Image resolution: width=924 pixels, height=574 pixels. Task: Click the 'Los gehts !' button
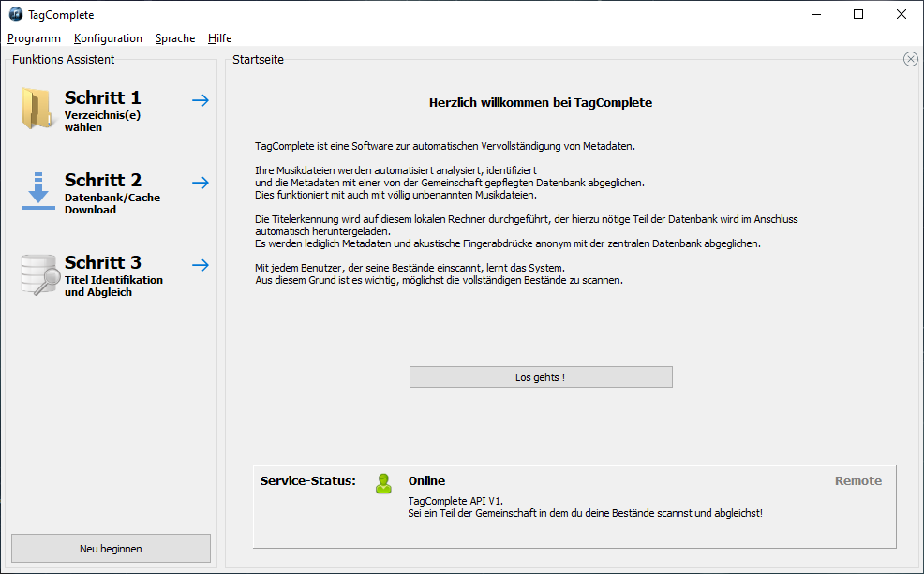tap(541, 377)
